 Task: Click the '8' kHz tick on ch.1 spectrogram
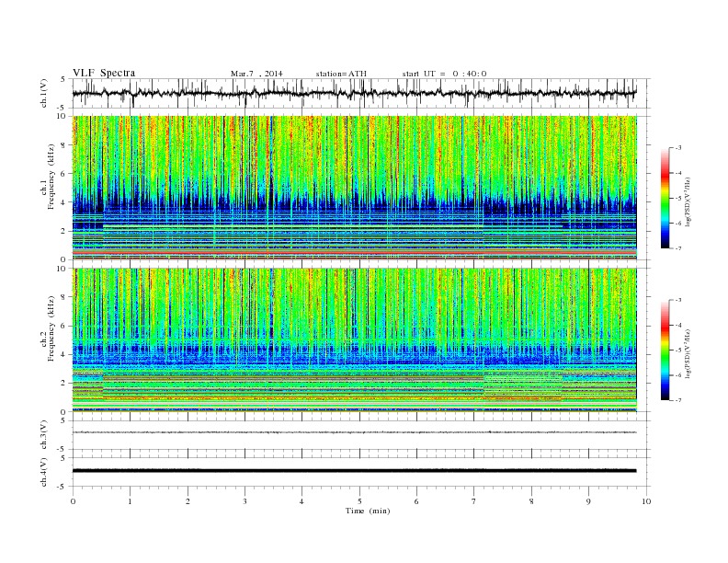coord(64,145)
